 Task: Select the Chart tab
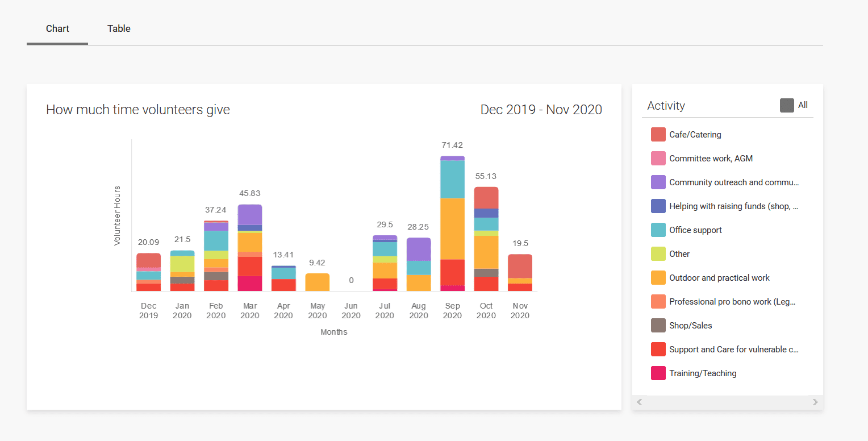[x=57, y=28]
